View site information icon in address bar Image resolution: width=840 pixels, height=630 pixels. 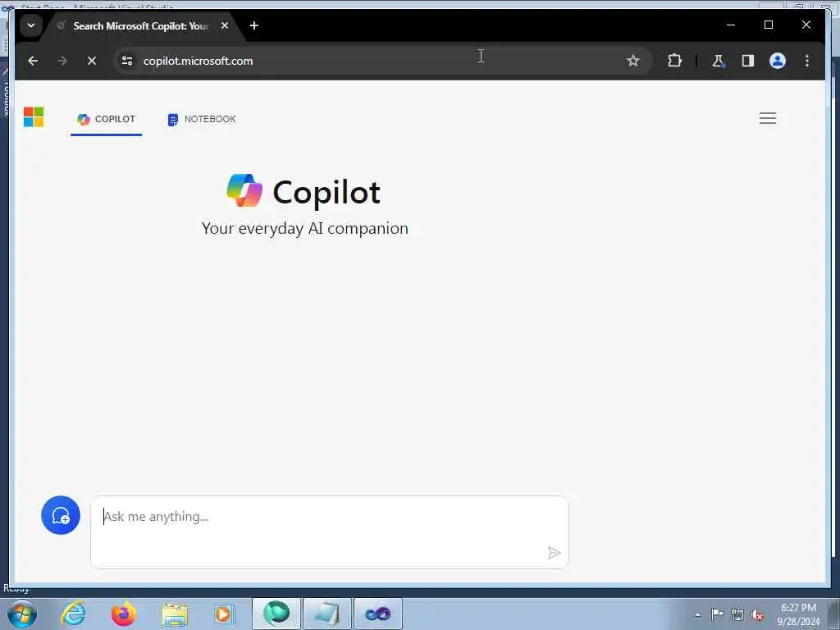(x=127, y=61)
